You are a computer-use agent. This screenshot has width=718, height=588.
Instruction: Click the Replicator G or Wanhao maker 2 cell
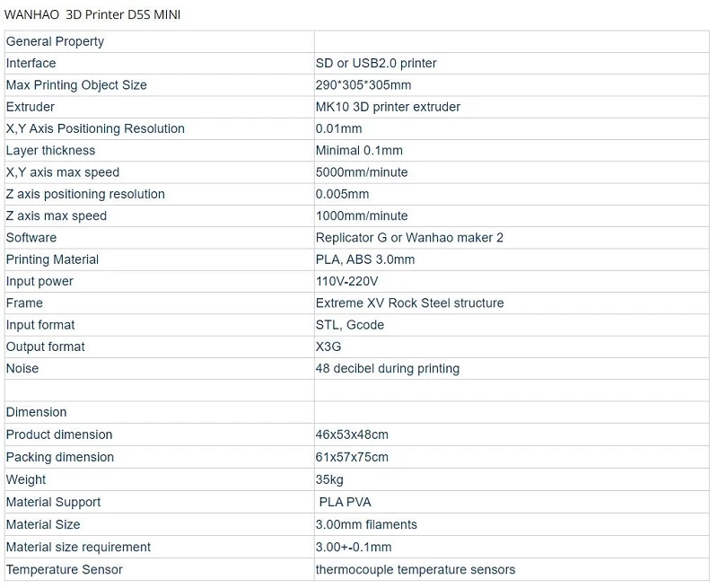click(409, 238)
